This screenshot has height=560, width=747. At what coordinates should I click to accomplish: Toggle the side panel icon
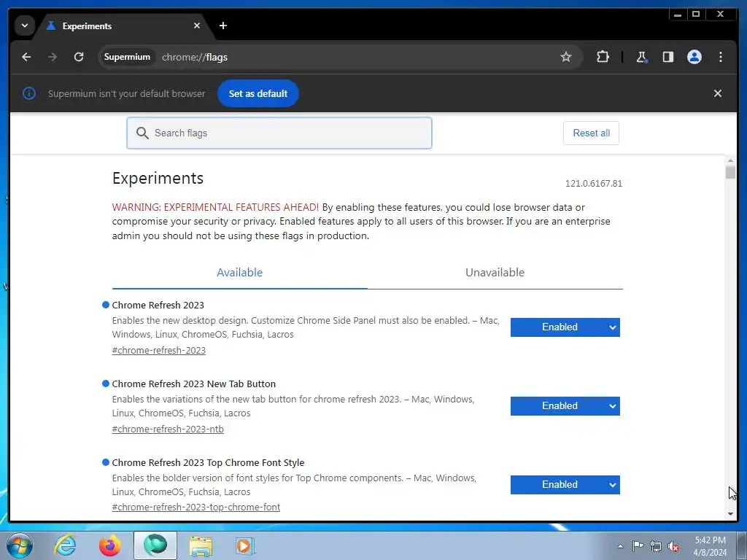click(x=668, y=57)
